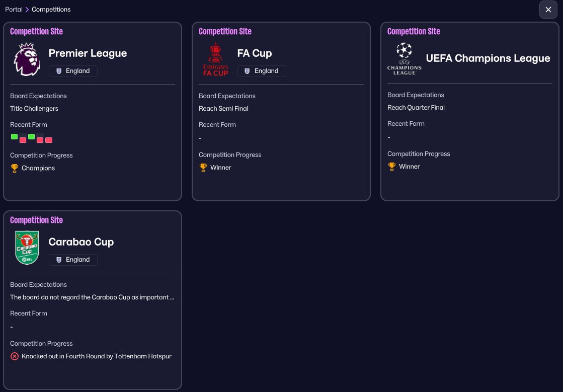The image size is (563, 392).
Task: Select Competitions in the breadcrumb
Action: coord(51,10)
